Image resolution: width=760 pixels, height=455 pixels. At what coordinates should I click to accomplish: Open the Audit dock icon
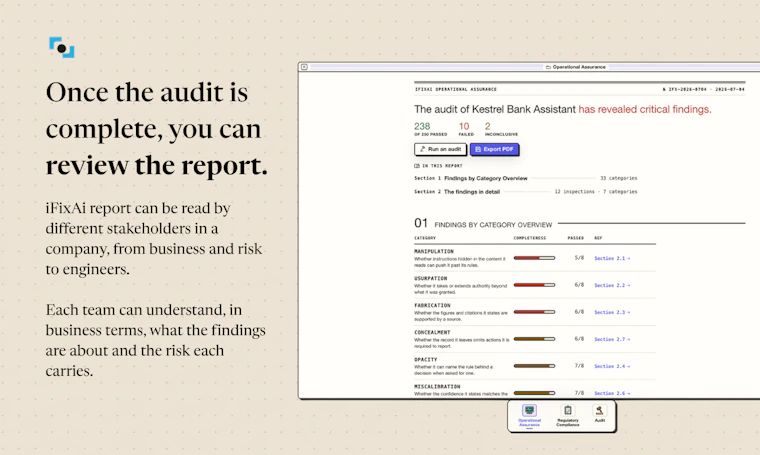(600, 413)
